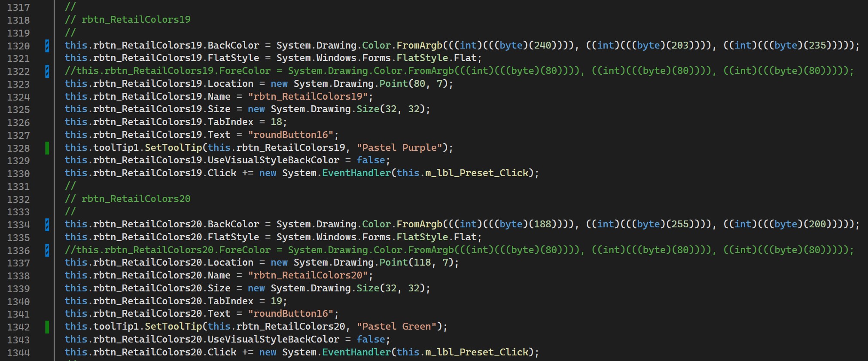Viewport: 868px width, 361px height.
Task: Click the green change marker beside line 1342
Action: coord(47,327)
